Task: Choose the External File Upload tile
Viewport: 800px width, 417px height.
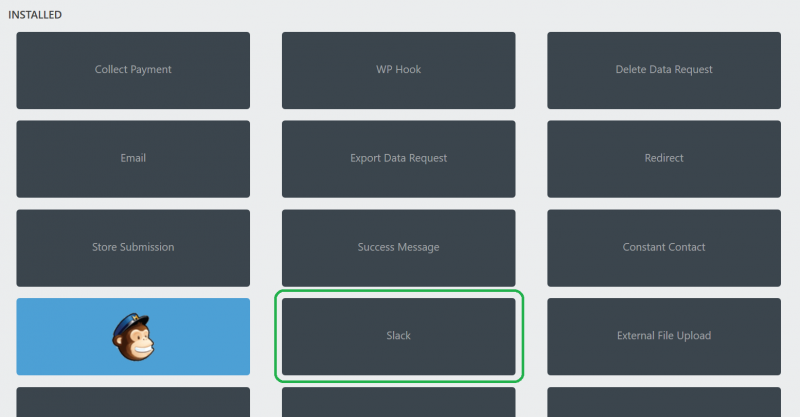Action: [664, 336]
